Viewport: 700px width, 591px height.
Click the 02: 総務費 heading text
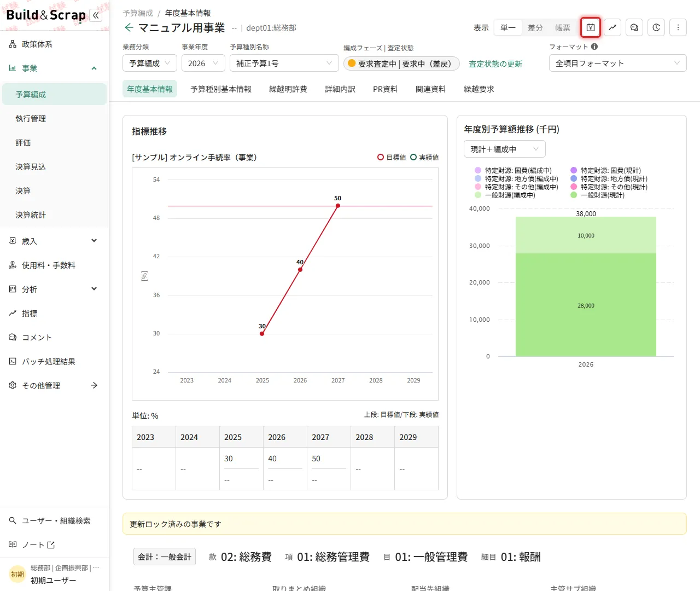coord(246,557)
